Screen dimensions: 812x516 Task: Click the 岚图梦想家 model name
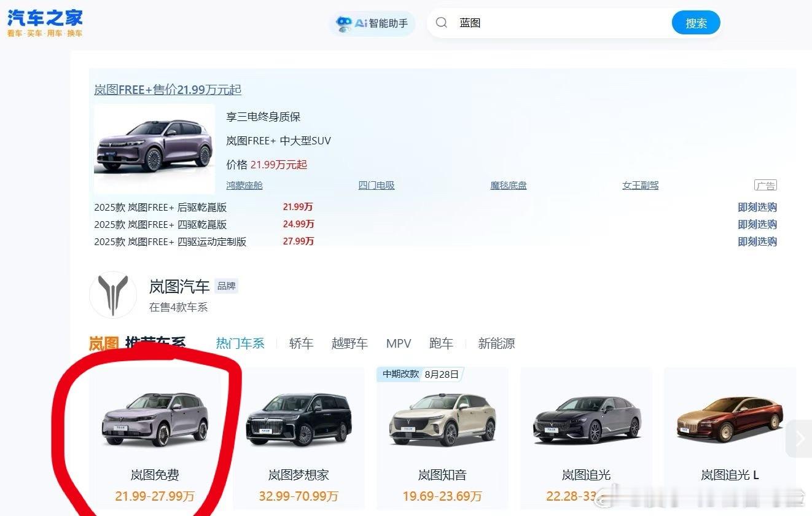coord(299,475)
